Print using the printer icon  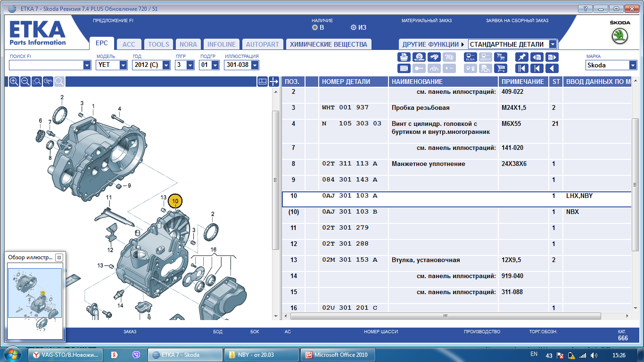click(404, 57)
